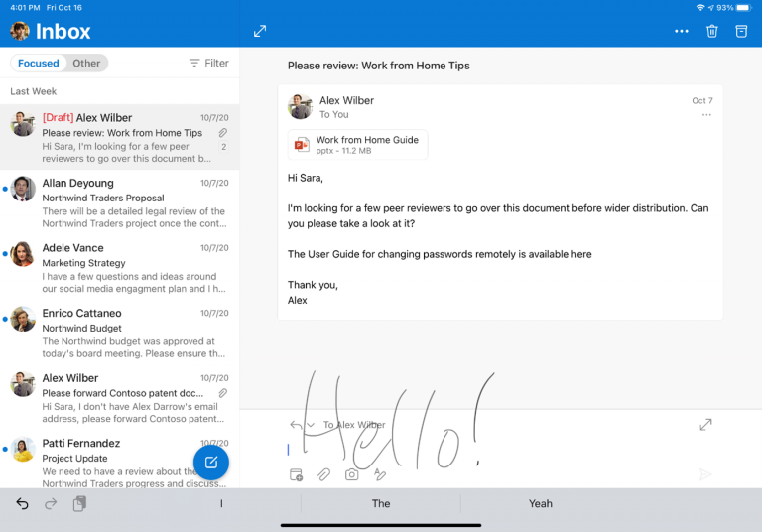The height and width of the screenshot is (532, 762).
Task: Tap the subject line 'Please review: Work from Home Tips'
Action: pyautogui.click(x=379, y=66)
